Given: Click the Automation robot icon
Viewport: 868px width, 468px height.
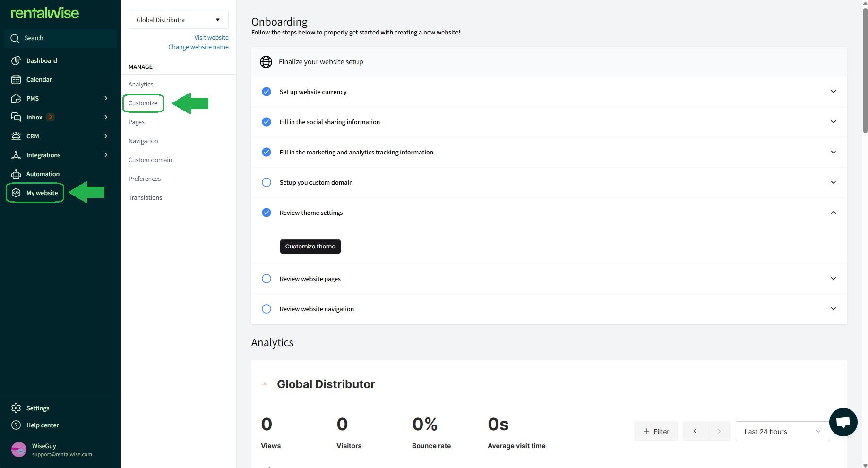Looking at the screenshot, I should tap(16, 174).
